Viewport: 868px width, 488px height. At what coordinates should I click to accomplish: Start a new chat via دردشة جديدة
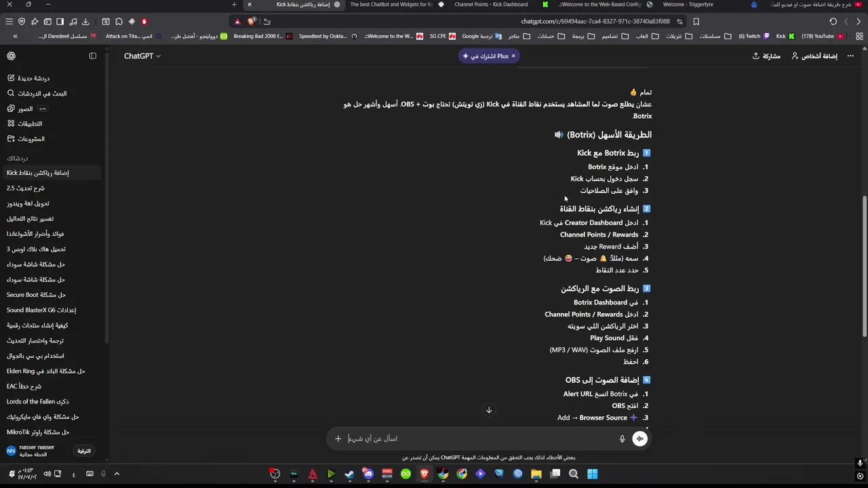(28, 79)
